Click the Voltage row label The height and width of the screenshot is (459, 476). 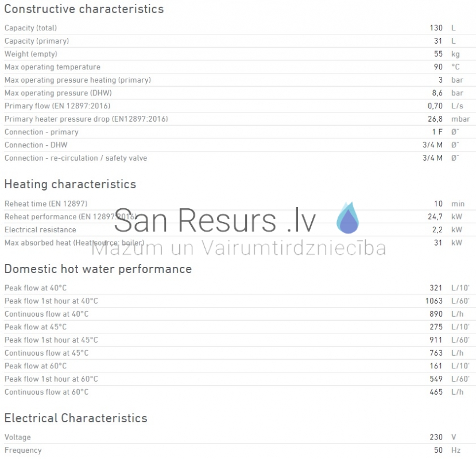tap(18, 437)
